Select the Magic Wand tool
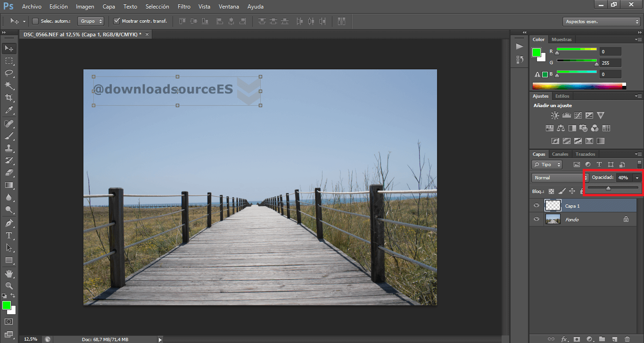 click(9, 85)
